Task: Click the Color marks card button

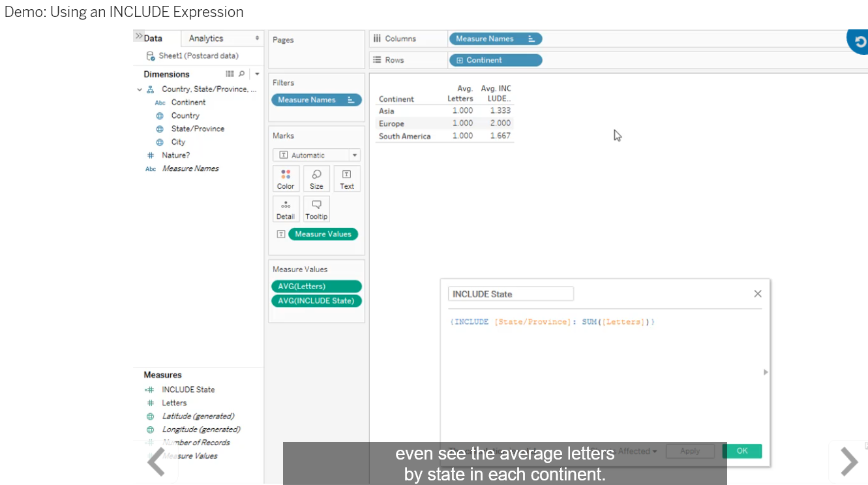Action: [286, 179]
